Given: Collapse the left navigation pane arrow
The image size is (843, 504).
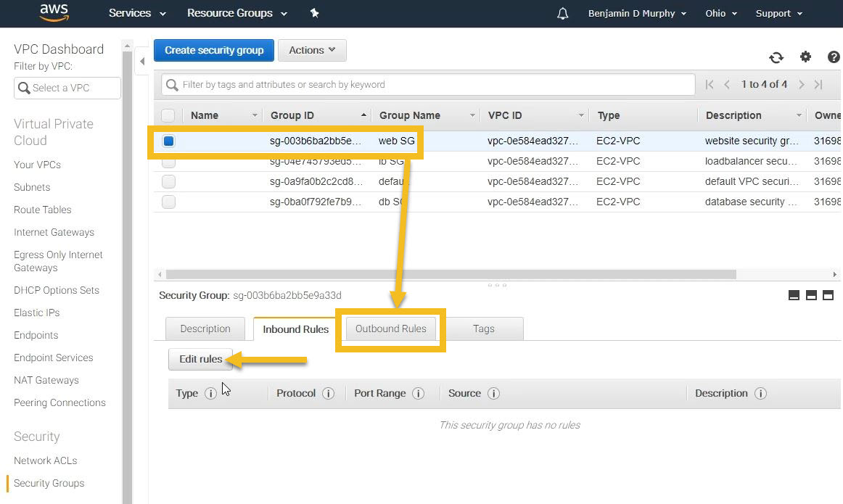Looking at the screenshot, I should pos(142,61).
